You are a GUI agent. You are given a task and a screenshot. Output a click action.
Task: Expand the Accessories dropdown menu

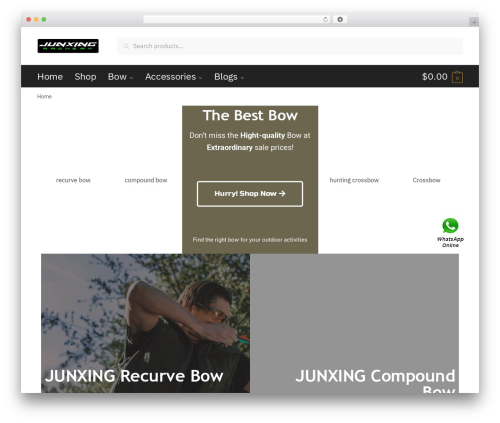click(x=174, y=77)
